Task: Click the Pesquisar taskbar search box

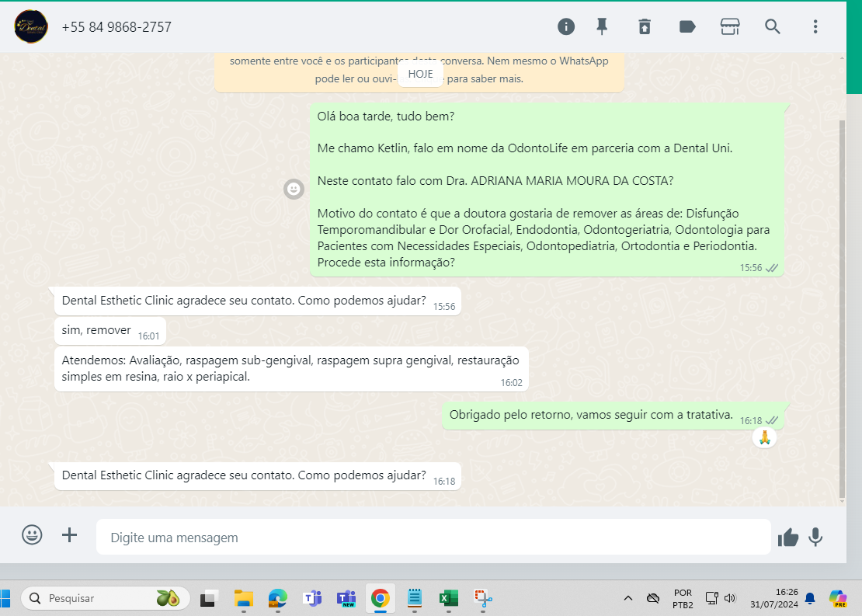Action: click(x=106, y=598)
